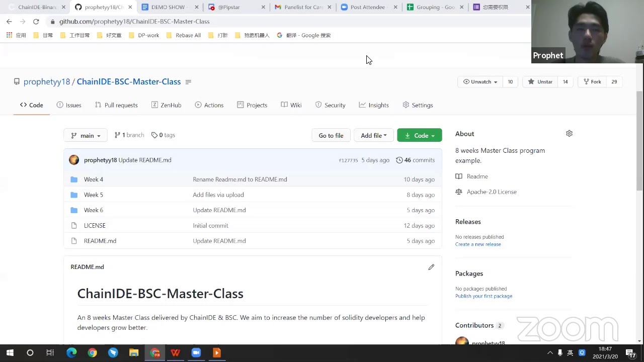Open the notification center in the system tray
Screen dimensions: 644x362
(x=630, y=353)
